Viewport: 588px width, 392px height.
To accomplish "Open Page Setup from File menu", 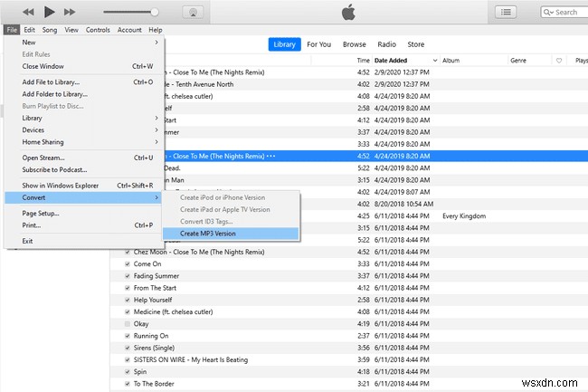I will pyautogui.click(x=84, y=214).
